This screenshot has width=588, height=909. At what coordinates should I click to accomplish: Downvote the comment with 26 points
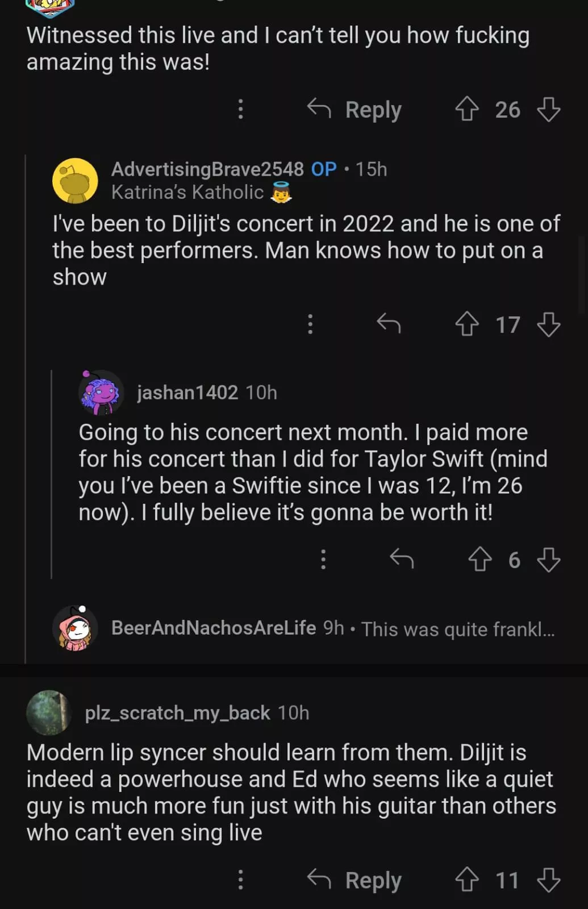(548, 109)
